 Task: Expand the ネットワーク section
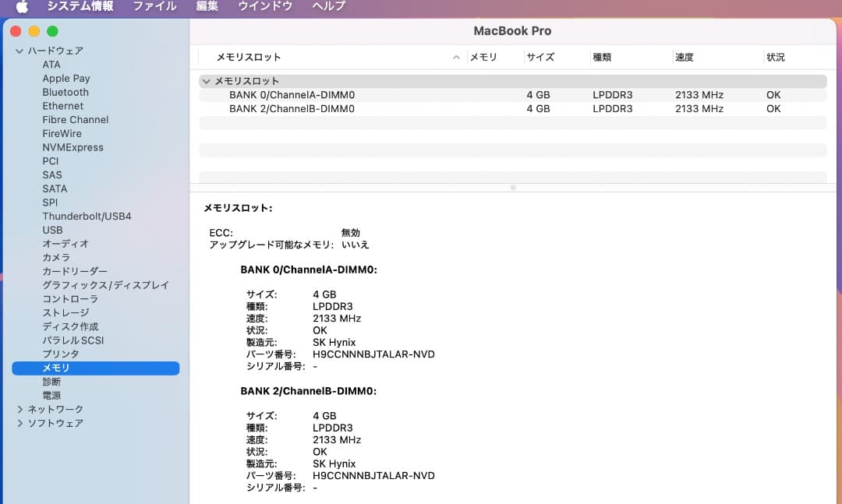[x=19, y=408]
